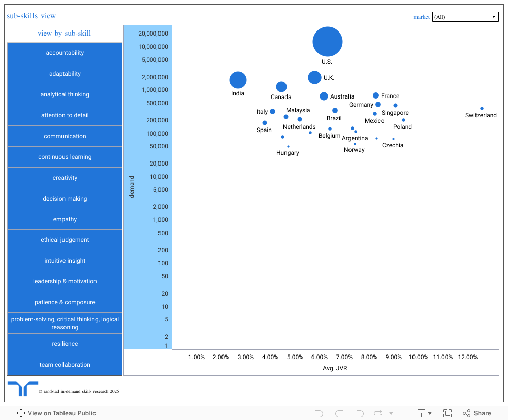Click the Share icon
The image size is (508, 420).
[466, 413]
